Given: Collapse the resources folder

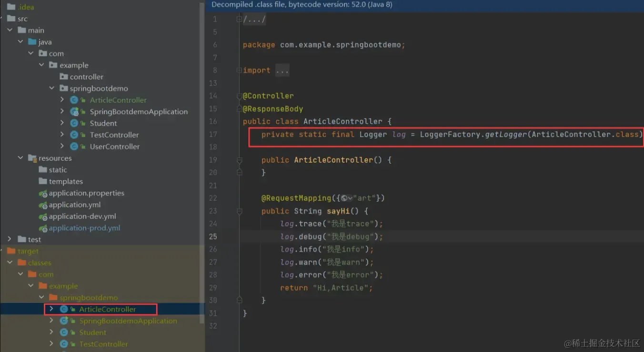Looking at the screenshot, I should (x=20, y=158).
